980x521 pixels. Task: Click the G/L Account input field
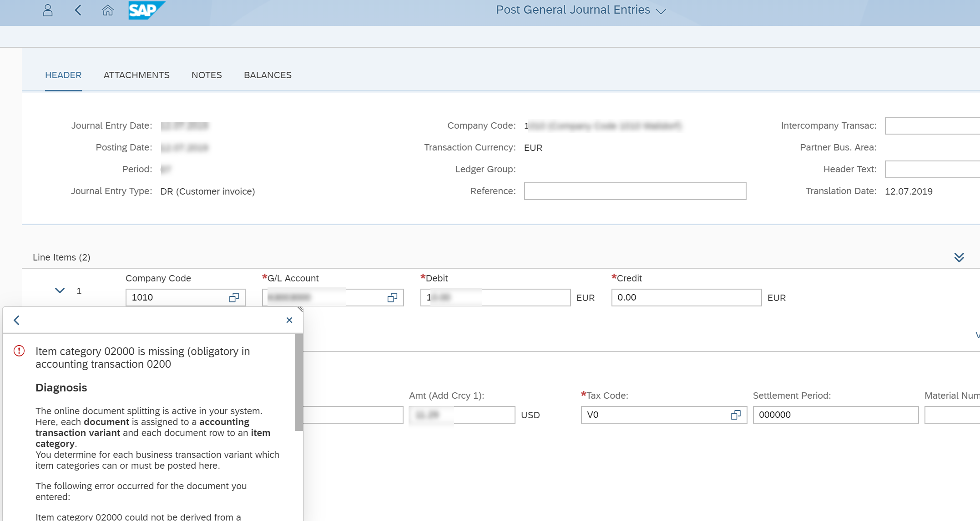[333, 298]
